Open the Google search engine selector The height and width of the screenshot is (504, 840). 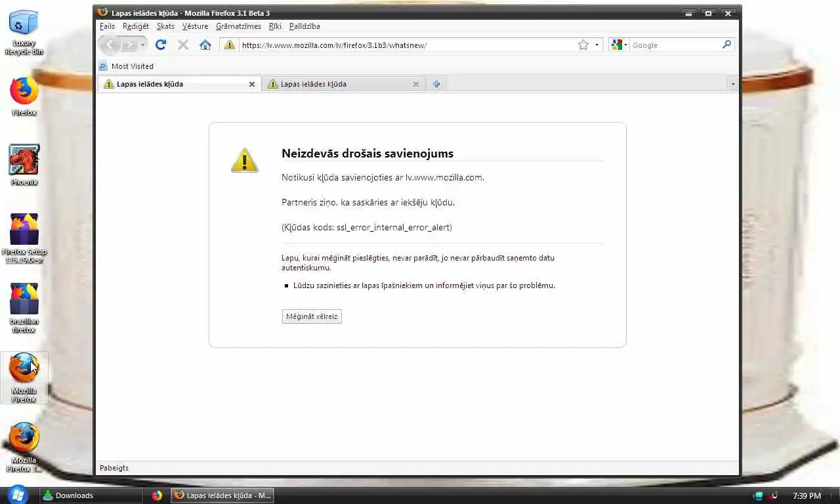pyautogui.click(x=619, y=45)
